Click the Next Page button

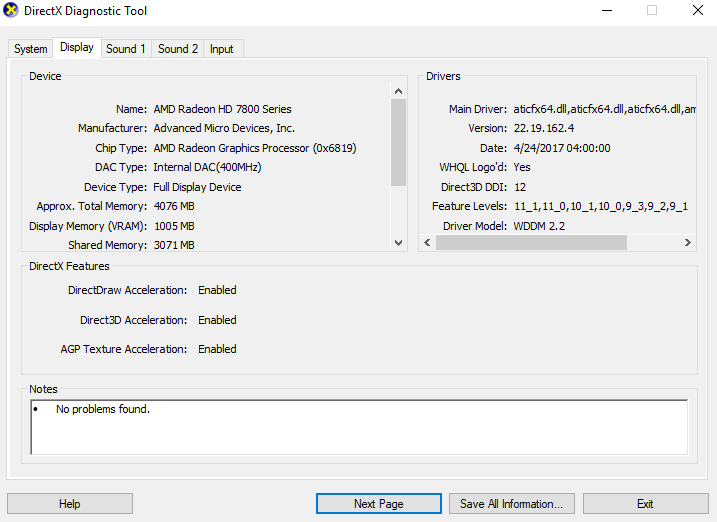pos(379,504)
